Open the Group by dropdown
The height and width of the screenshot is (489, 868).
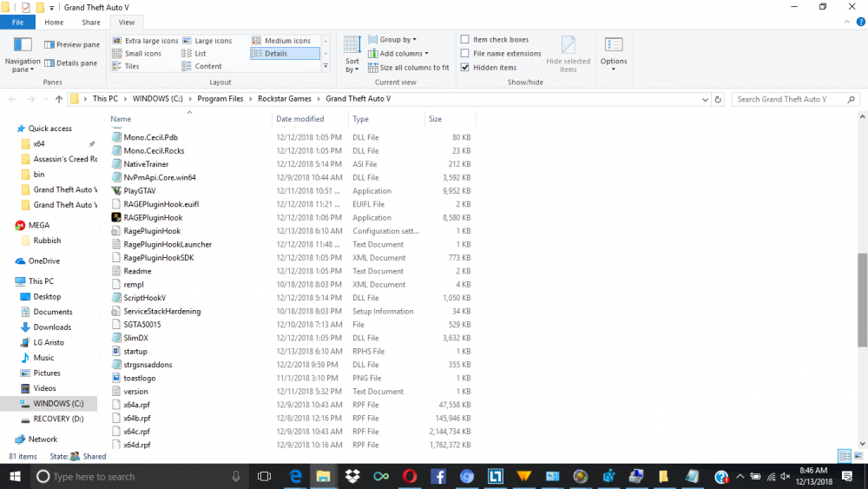click(x=392, y=39)
